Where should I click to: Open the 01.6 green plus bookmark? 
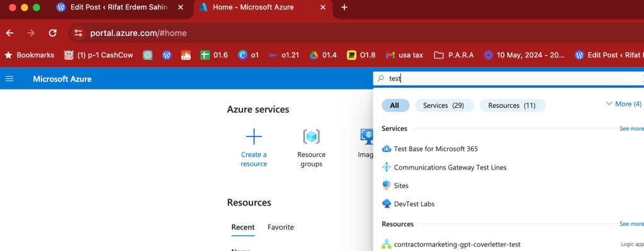[214, 55]
